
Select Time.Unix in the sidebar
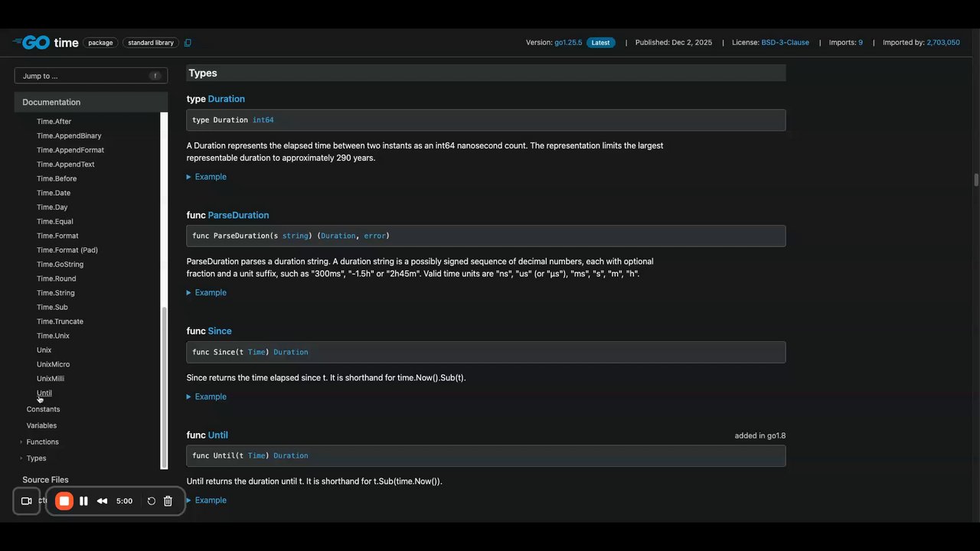(x=53, y=336)
